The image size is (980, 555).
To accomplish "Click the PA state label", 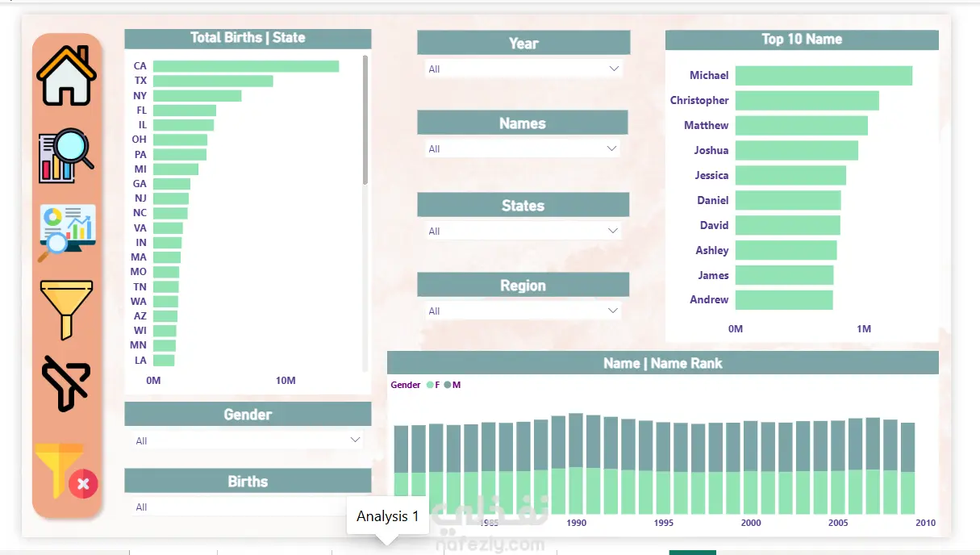I will coord(140,155).
